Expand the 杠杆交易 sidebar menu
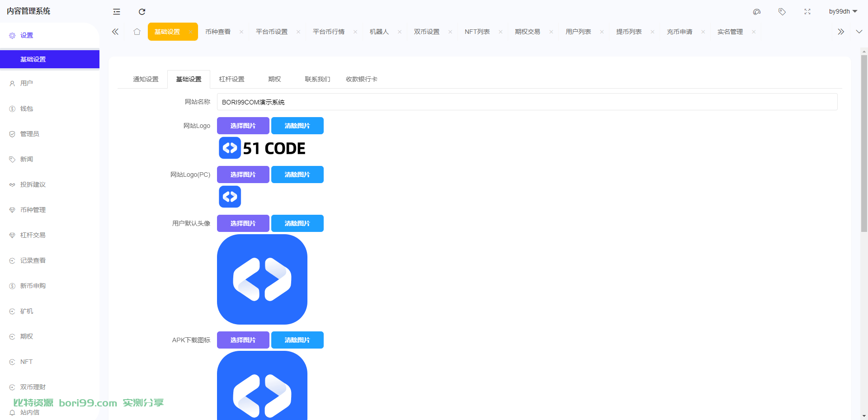868x420 pixels. point(50,235)
